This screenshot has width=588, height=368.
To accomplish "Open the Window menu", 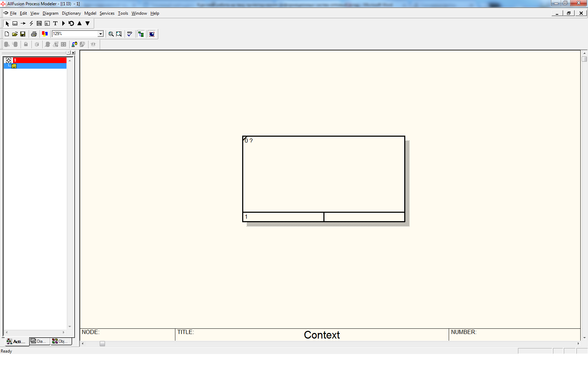I will click(x=139, y=13).
